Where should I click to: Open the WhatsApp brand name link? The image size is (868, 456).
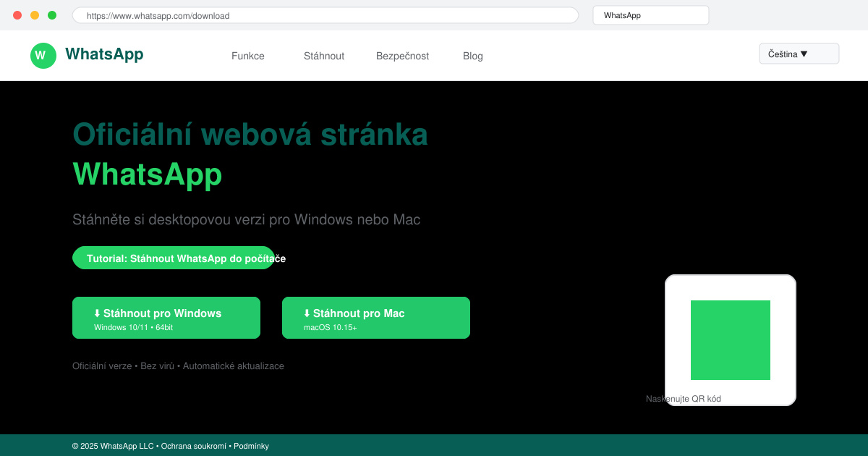[104, 54]
